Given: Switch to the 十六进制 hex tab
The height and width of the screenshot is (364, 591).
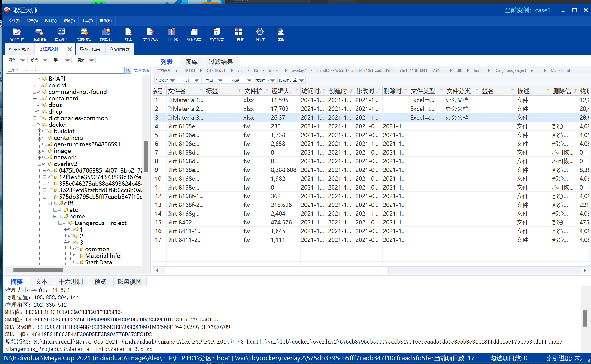Looking at the screenshot, I should pyautogui.click(x=71, y=282).
